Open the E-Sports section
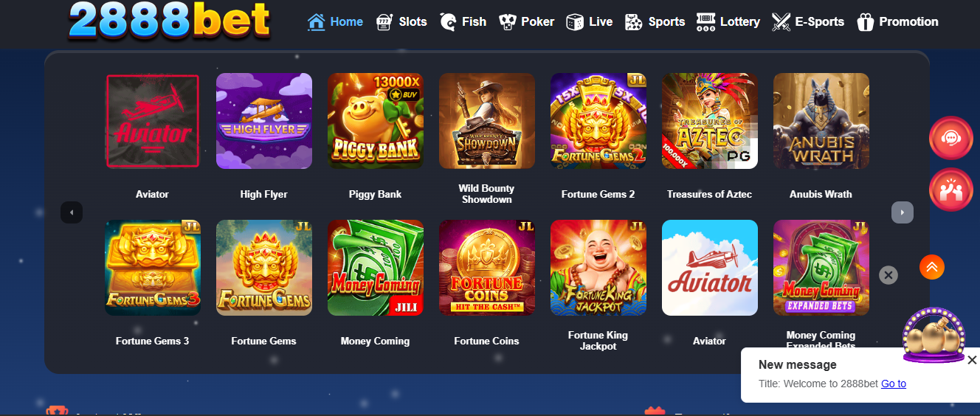The height and width of the screenshot is (416, 980). (808, 22)
